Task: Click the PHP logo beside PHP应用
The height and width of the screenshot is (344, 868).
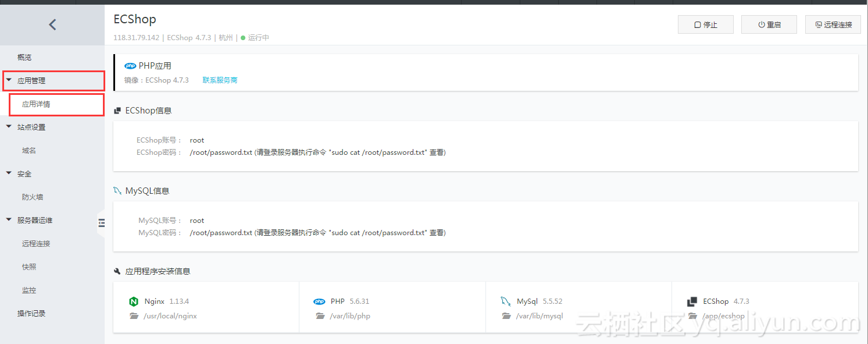Action: point(130,66)
